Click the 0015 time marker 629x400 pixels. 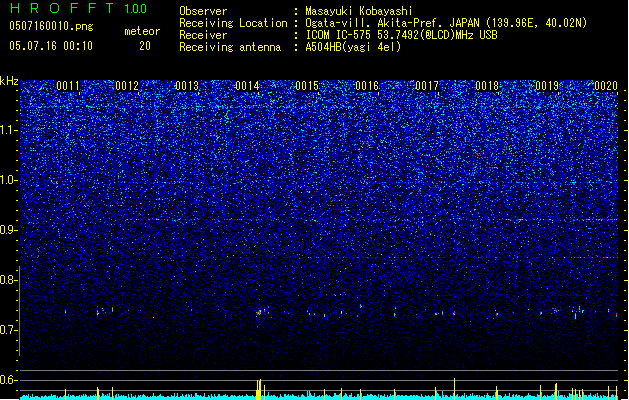(x=307, y=86)
